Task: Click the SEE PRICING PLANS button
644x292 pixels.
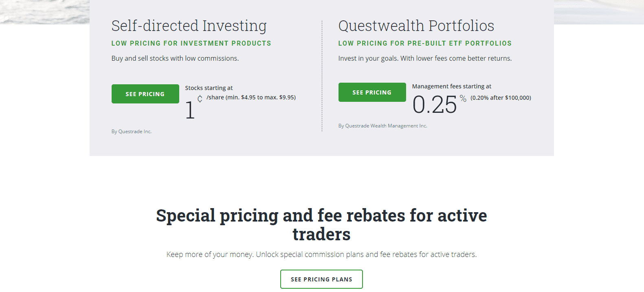Action: pos(321,279)
